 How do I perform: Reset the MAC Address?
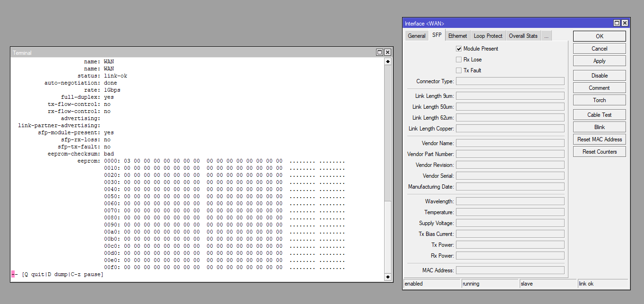pyautogui.click(x=599, y=139)
